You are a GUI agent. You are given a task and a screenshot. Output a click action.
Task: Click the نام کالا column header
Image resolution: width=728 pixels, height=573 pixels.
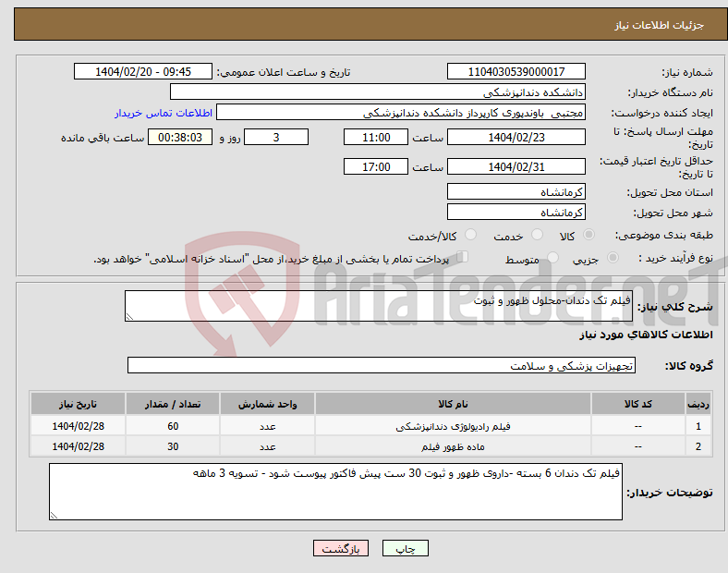click(453, 404)
